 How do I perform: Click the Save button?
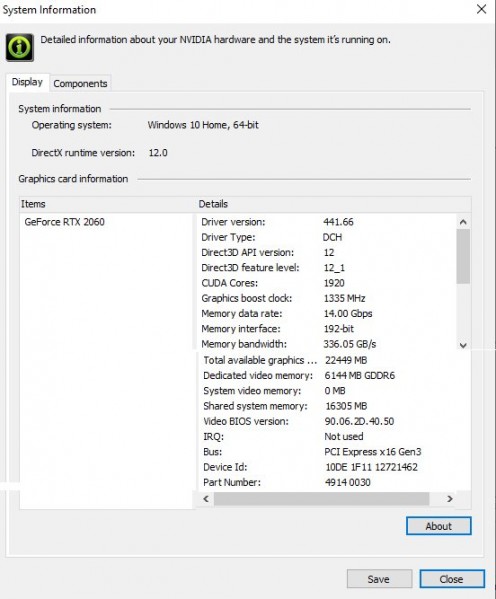pyautogui.click(x=379, y=579)
